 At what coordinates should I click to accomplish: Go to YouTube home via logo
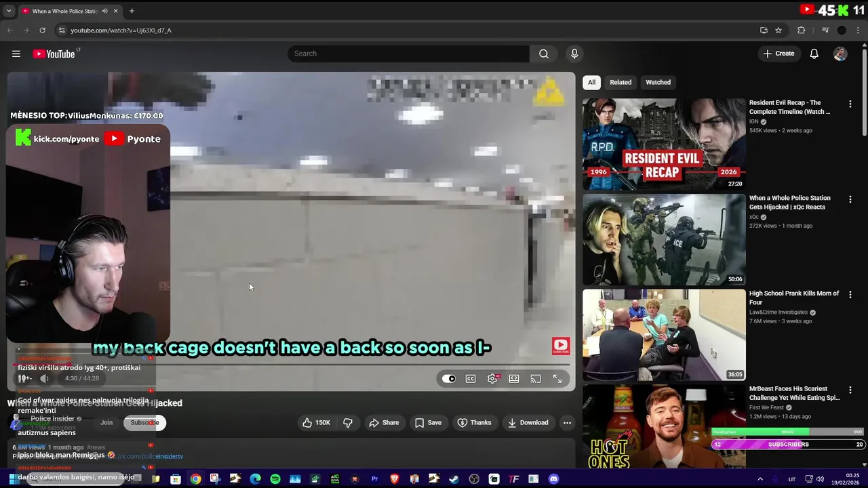pos(54,54)
